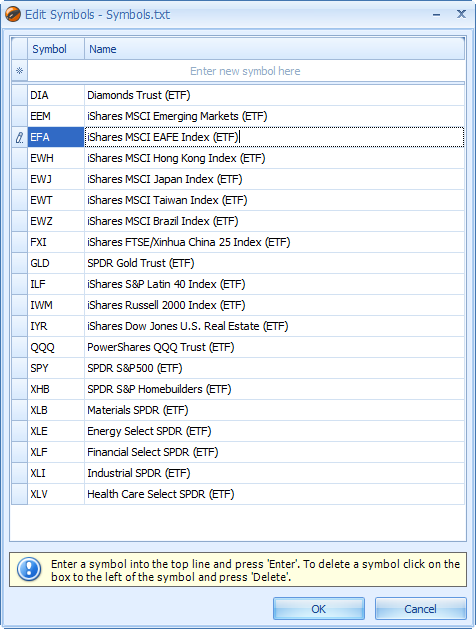Click 'iShares MSCI Hong Kong Index (ETF)'
The image size is (476, 629).
tap(274, 158)
